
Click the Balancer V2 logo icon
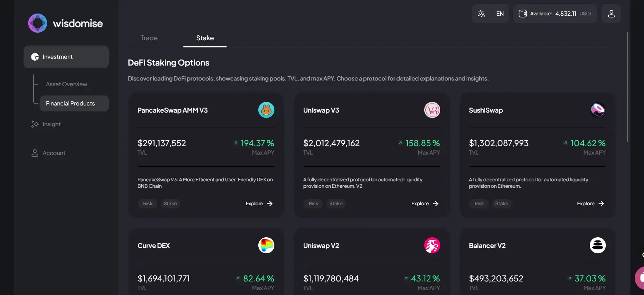tap(598, 245)
